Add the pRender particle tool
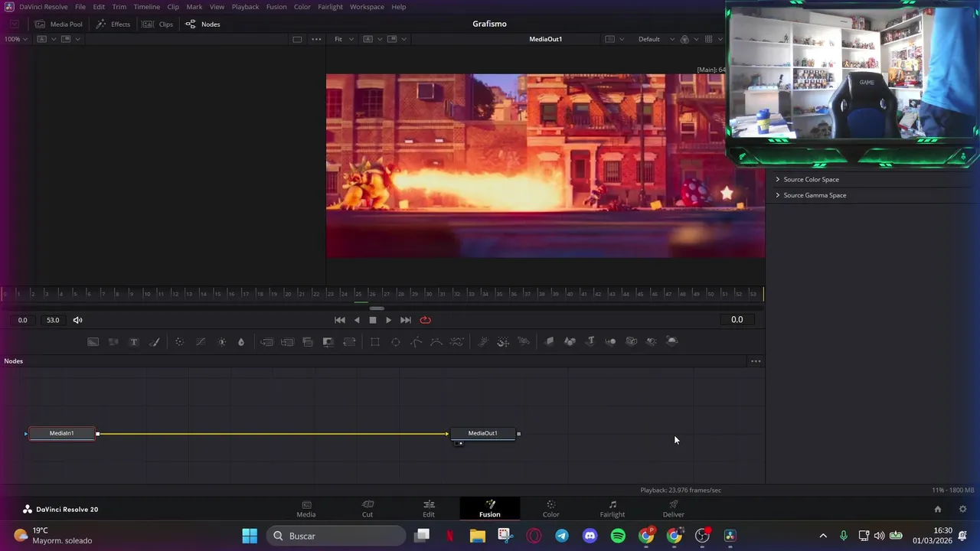The width and height of the screenshot is (980, 551). point(524,341)
